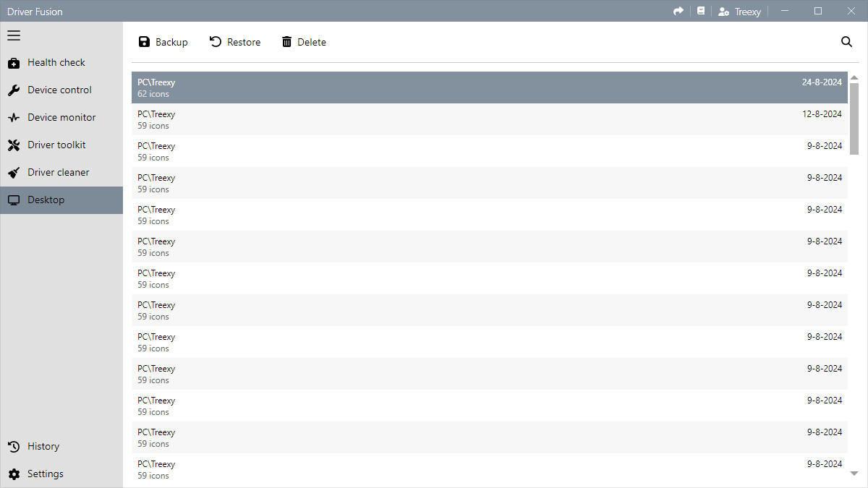Close the Driver Fusion window

(x=851, y=11)
